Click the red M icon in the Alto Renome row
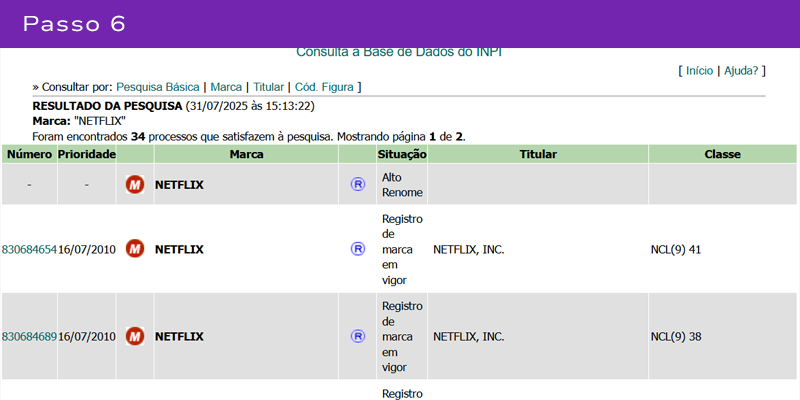 135,185
